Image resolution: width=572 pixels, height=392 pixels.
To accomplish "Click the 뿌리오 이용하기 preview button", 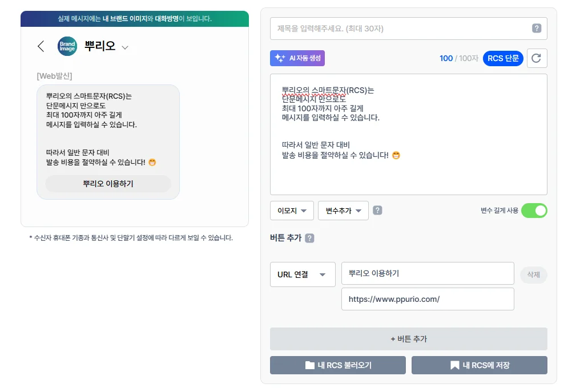I will click(108, 184).
